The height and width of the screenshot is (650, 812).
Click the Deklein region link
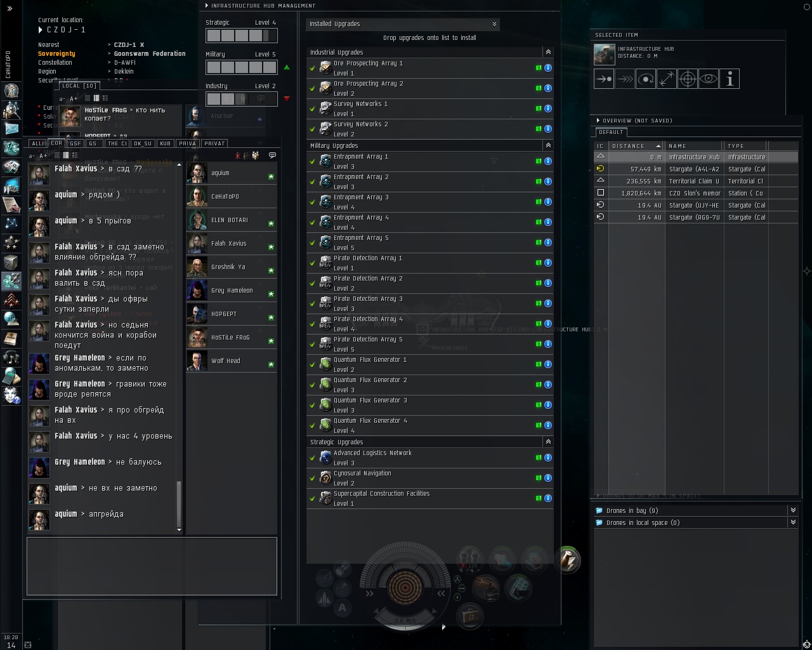[x=124, y=72]
